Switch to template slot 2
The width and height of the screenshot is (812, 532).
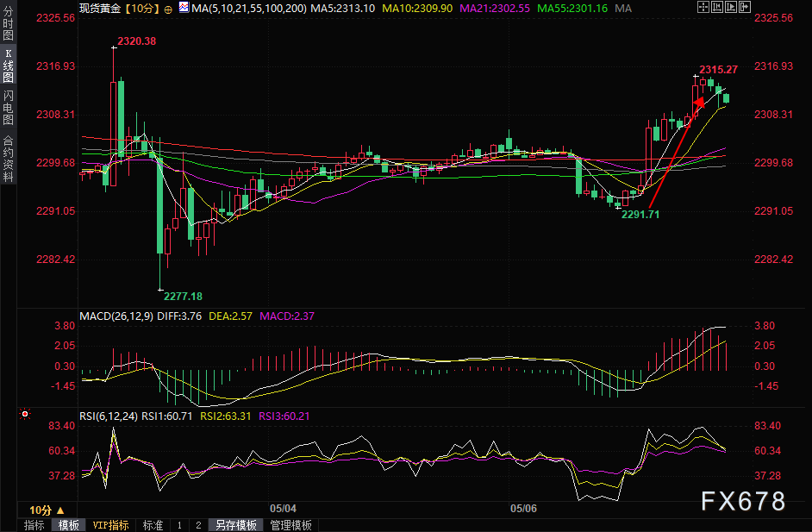[x=197, y=525]
